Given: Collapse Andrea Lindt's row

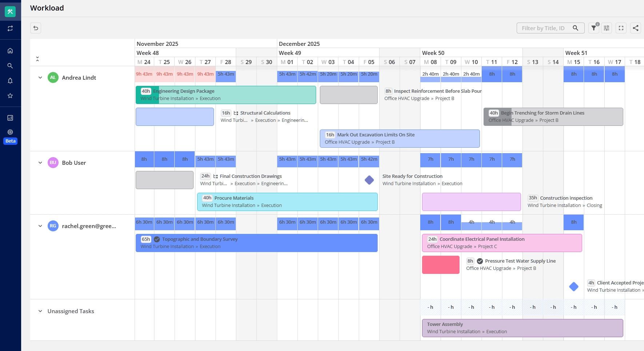Looking at the screenshot, I should click(x=40, y=77).
